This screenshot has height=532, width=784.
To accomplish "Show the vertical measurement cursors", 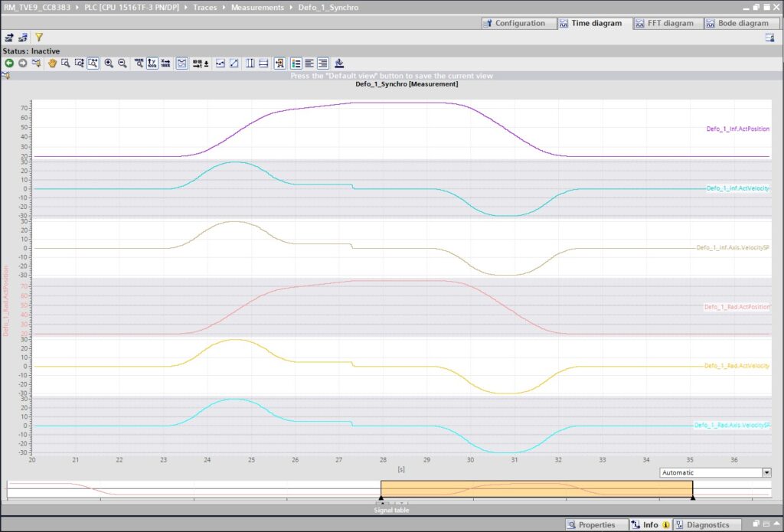I will [250, 63].
